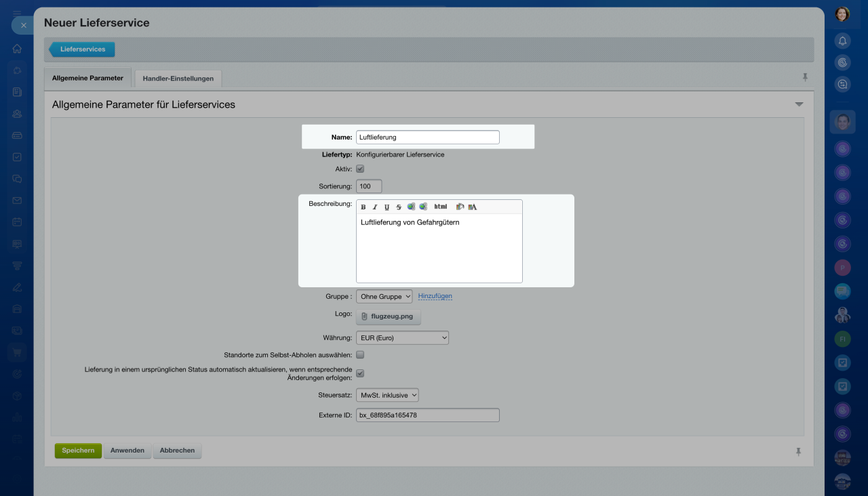The image size is (868, 496).
Task: Toggle italic formatting in description editor
Action: 375,207
